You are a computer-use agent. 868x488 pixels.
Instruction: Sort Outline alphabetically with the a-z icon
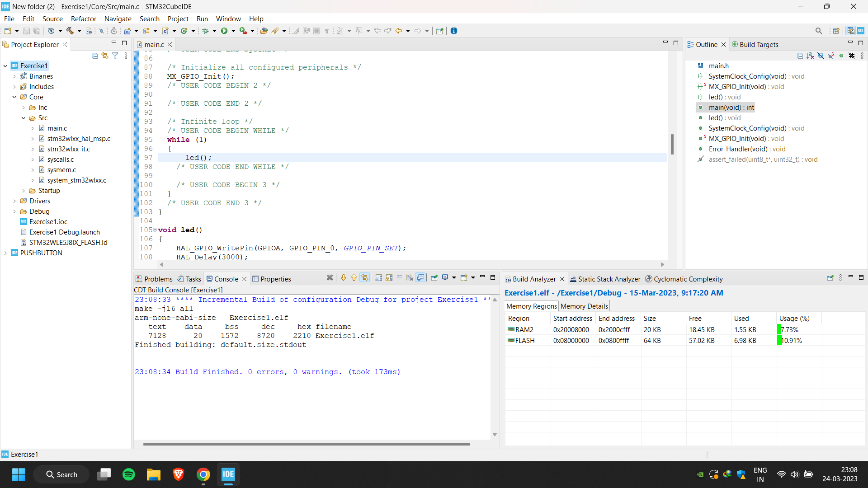click(x=810, y=56)
